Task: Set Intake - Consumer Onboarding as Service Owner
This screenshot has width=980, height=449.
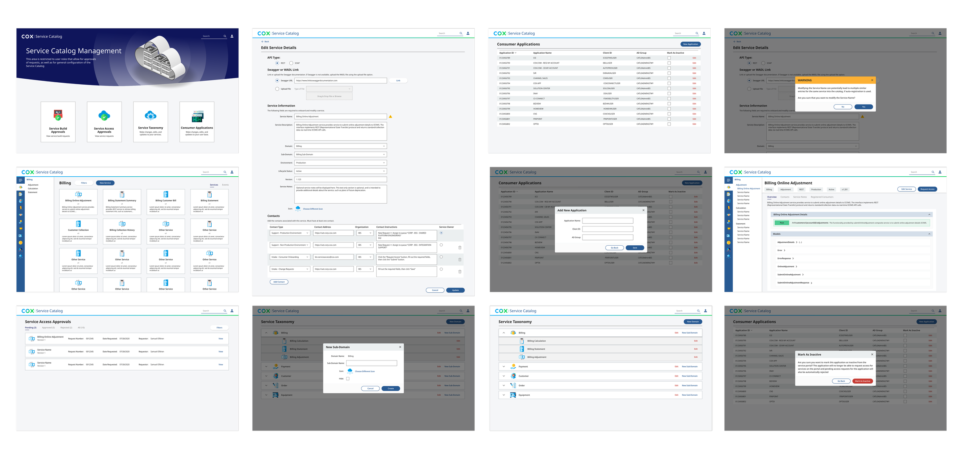Action: pyautogui.click(x=441, y=257)
